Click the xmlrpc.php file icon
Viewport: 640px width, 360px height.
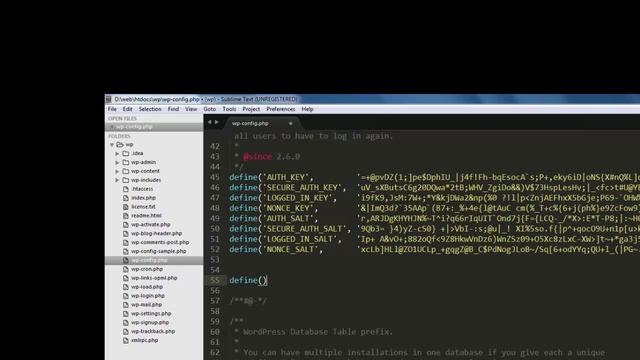tap(126, 340)
